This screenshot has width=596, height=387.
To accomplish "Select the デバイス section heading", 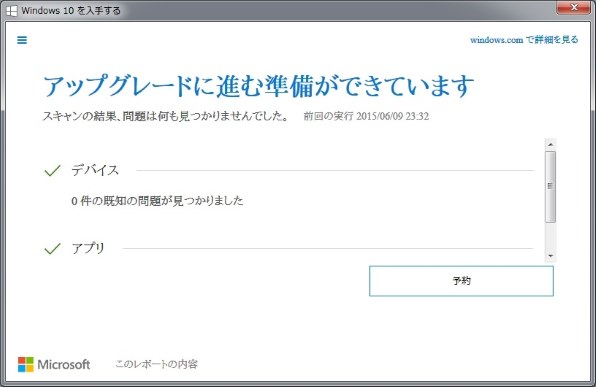I will point(95,170).
